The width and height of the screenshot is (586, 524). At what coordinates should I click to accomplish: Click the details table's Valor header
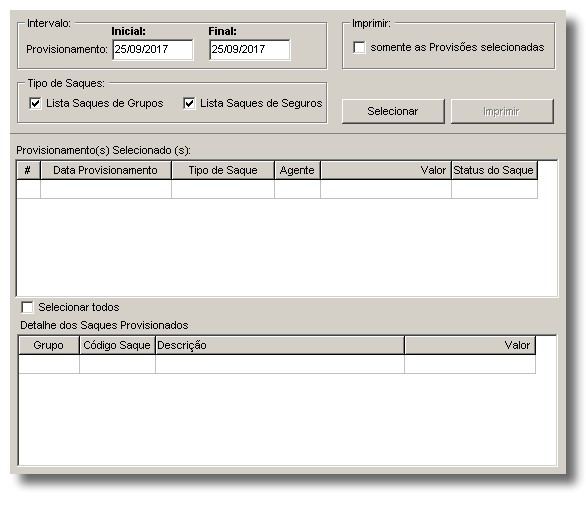[x=470, y=345]
